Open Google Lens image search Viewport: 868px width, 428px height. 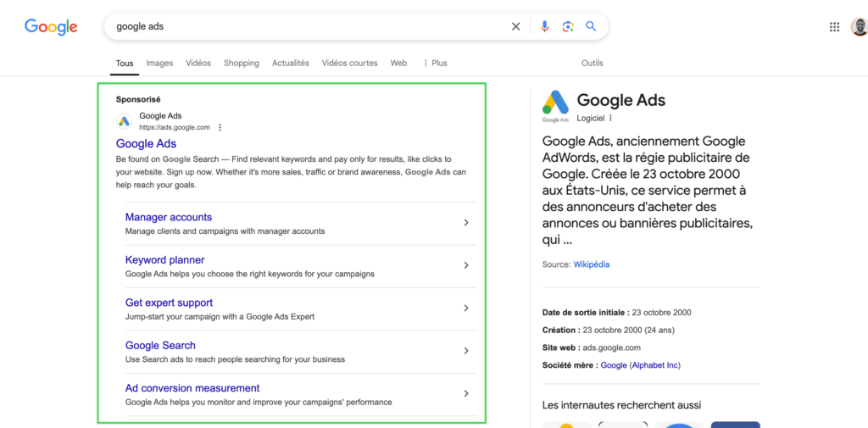[568, 26]
